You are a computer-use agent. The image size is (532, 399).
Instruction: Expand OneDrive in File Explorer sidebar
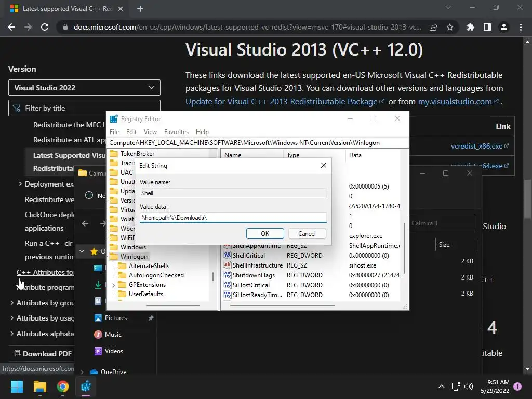tap(82, 372)
